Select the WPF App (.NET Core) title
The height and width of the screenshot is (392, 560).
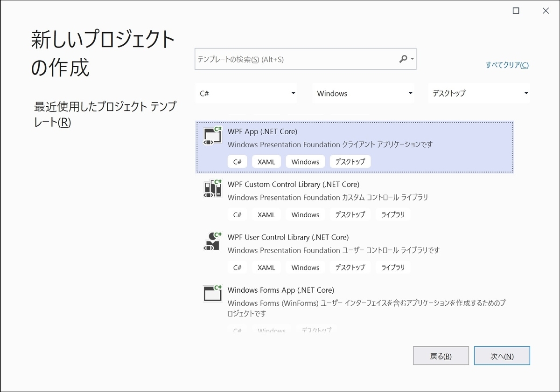(262, 131)
